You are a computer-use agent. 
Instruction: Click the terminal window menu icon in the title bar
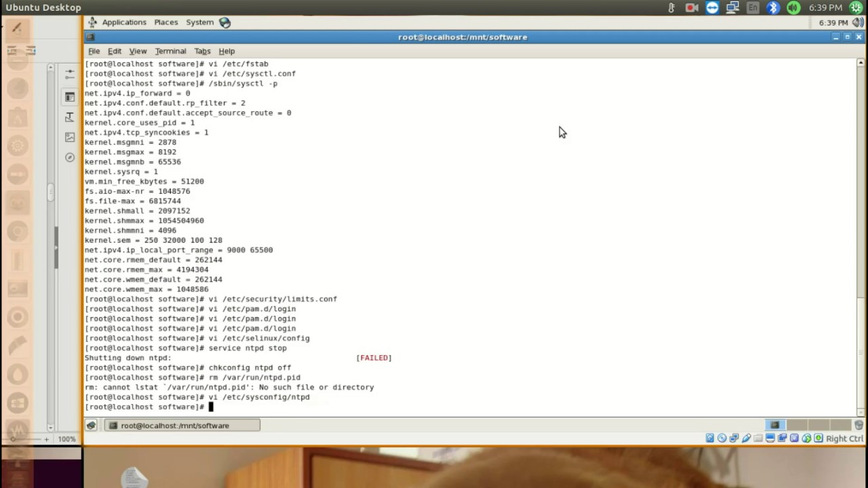coord(91,37)
